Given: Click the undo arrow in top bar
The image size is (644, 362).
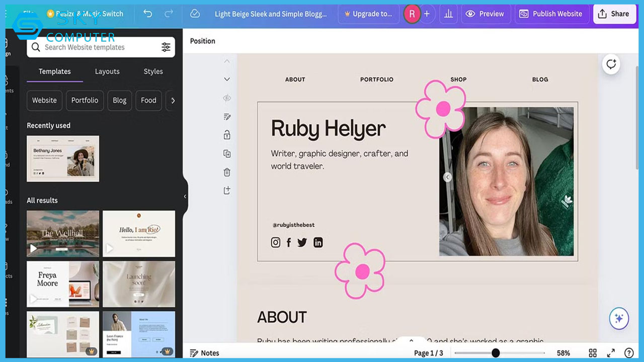Looking at the screenshot, I should [147, 14].
